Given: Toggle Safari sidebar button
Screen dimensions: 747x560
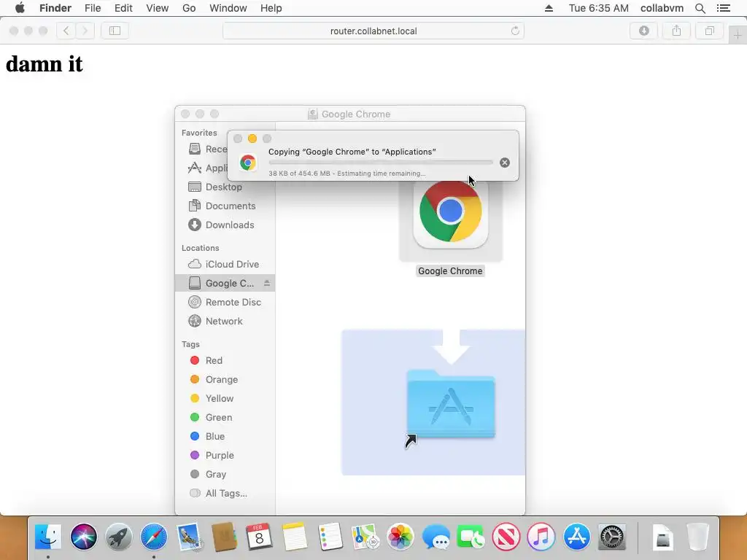Looking at the screenshot, I should tap(115, 31).
